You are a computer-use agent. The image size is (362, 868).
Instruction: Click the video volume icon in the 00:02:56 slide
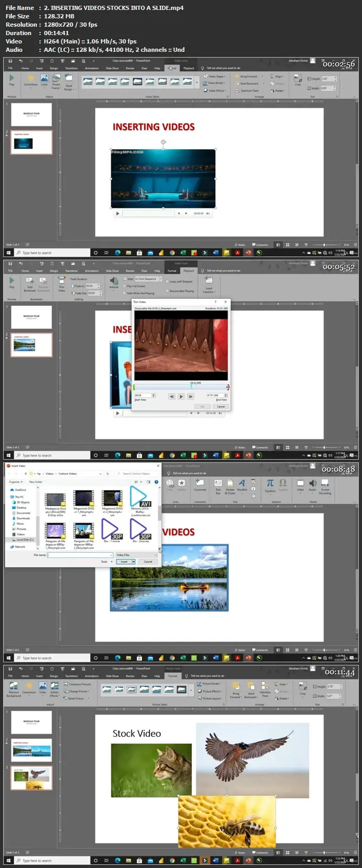pyautogui.click(x=208, y=213)
